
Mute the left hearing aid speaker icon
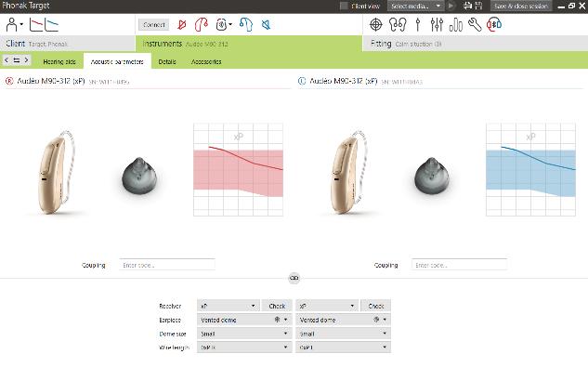coord(266,25)
